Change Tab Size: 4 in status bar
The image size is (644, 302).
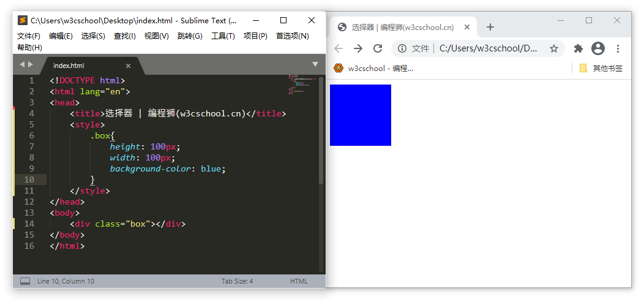pos(237,281)
